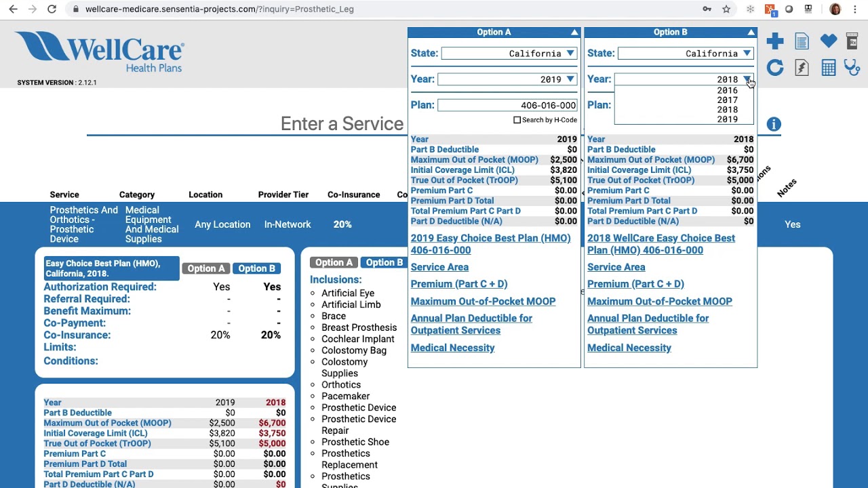Click the blue circular refresh icon
This screenshot has width=868, height=488.
click(x=775, y=67)
